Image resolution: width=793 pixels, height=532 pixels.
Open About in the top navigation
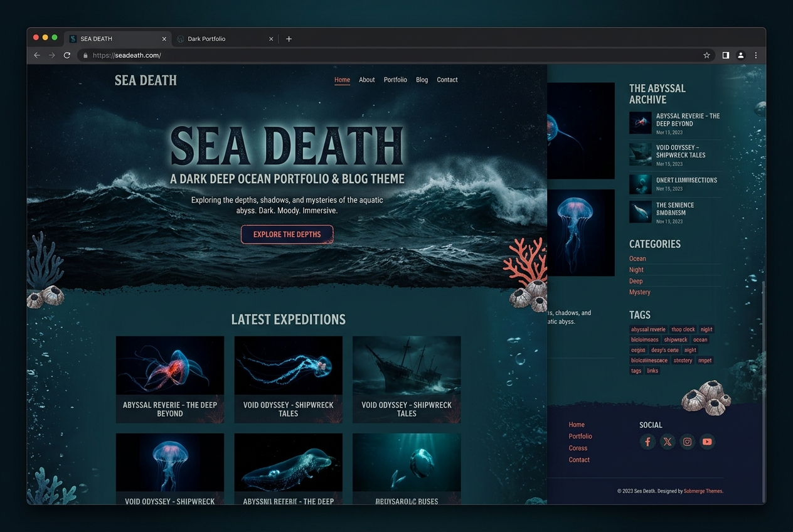(367, 80)
